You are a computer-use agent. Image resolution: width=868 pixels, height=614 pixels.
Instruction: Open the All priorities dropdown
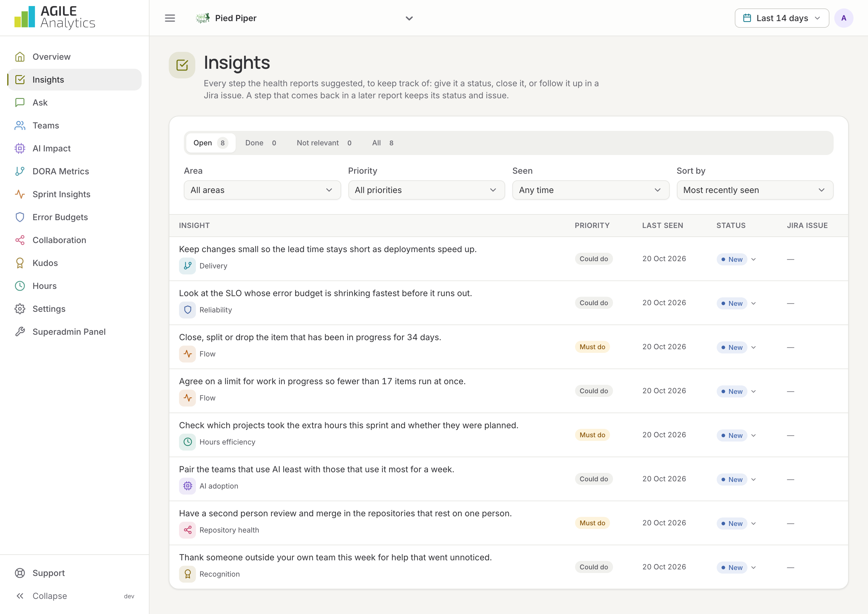[426, 190]
